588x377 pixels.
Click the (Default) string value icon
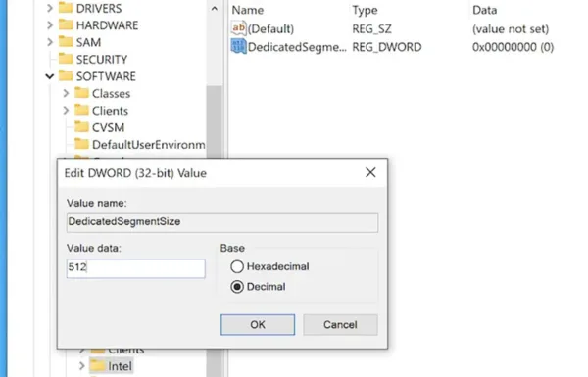[x=239, y=28]
